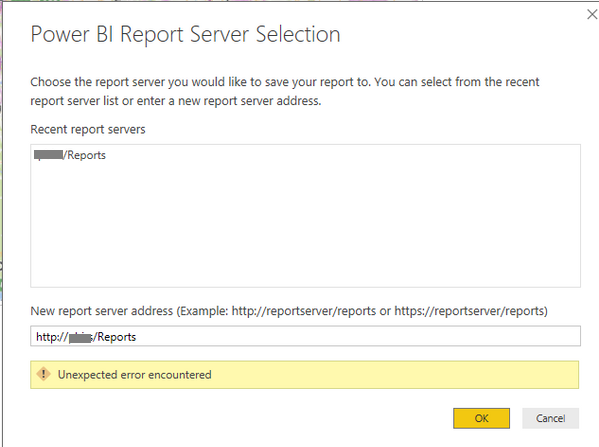
Task: Click the warning icon beside error message
Action: tap(44, 374)
